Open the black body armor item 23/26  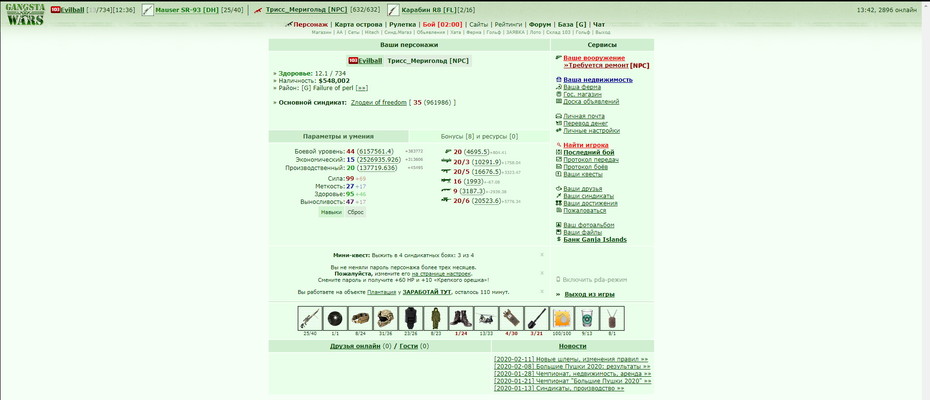click(410, 319)
